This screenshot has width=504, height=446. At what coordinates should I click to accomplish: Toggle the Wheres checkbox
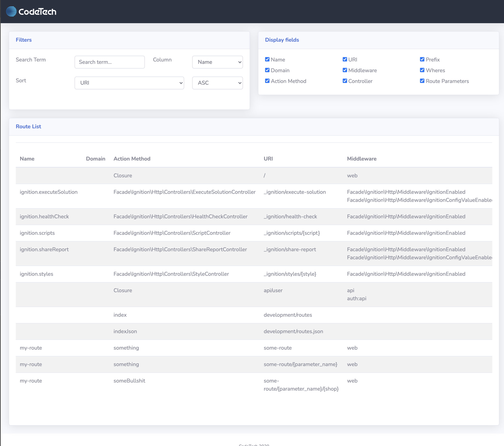pyautogui.click(x=422, y=70)
